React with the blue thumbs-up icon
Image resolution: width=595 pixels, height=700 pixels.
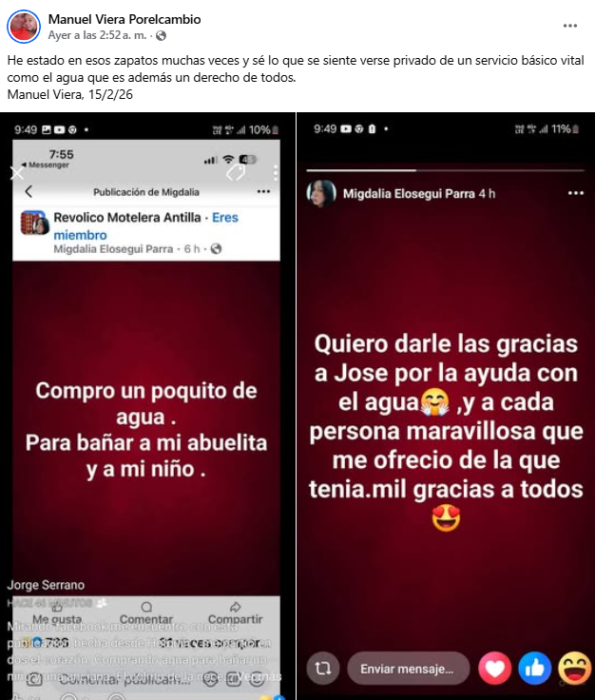535,669
